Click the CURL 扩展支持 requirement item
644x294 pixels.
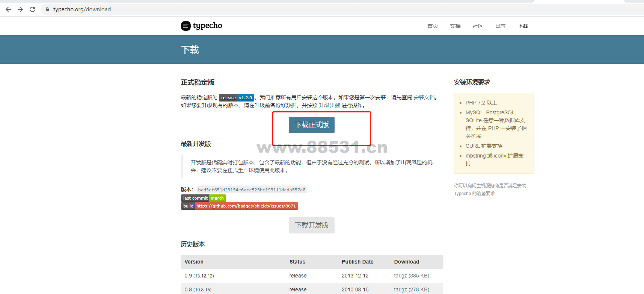coord(484,146)
